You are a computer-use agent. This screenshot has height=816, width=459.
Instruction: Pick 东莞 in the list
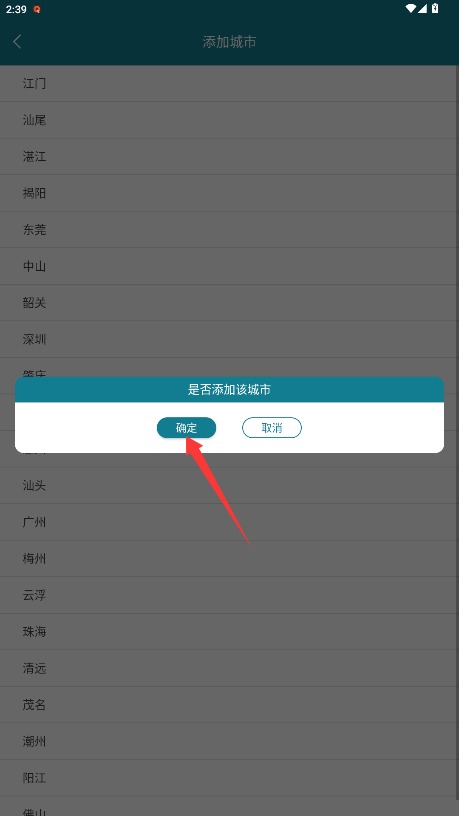click(x=230, y=230)
